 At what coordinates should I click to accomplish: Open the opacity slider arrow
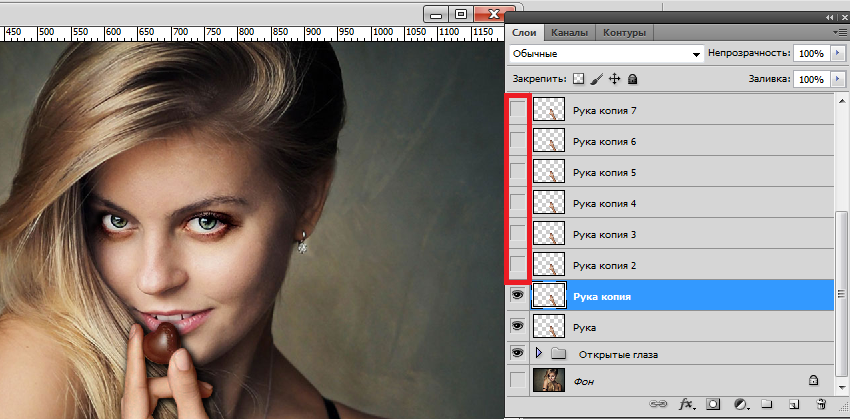point(836,53)
